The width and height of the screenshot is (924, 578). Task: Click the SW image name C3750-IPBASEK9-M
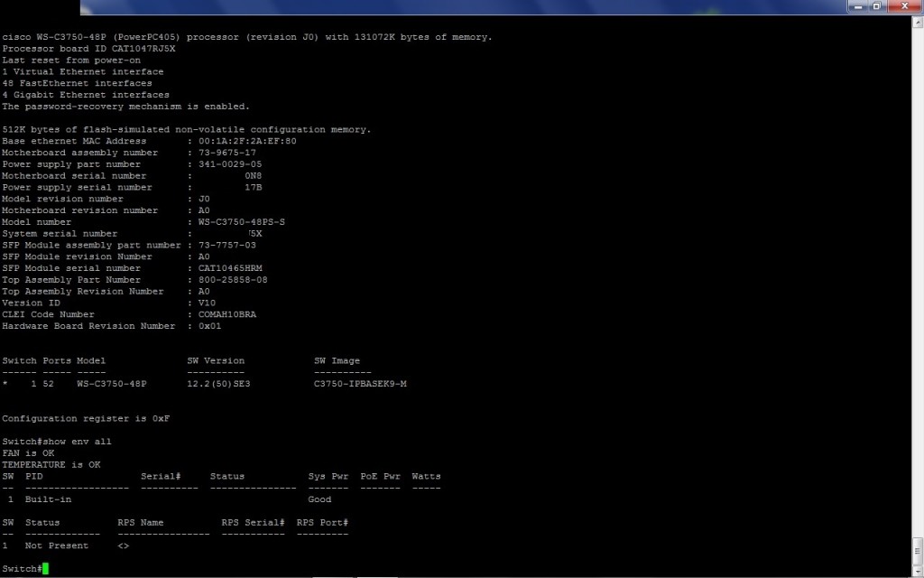pos(360,383)
